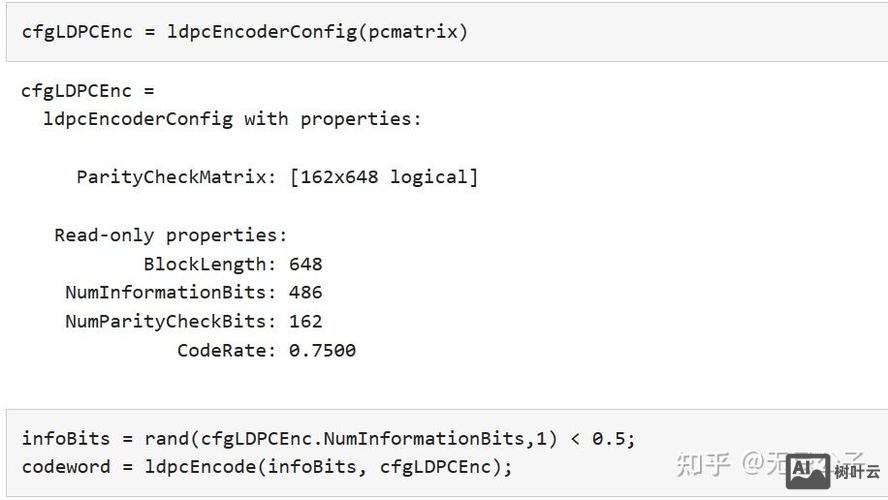Select the BlockLength value 648
This screenshot has height=500, width=888.
pyautogui.click(x=306, y=264)
